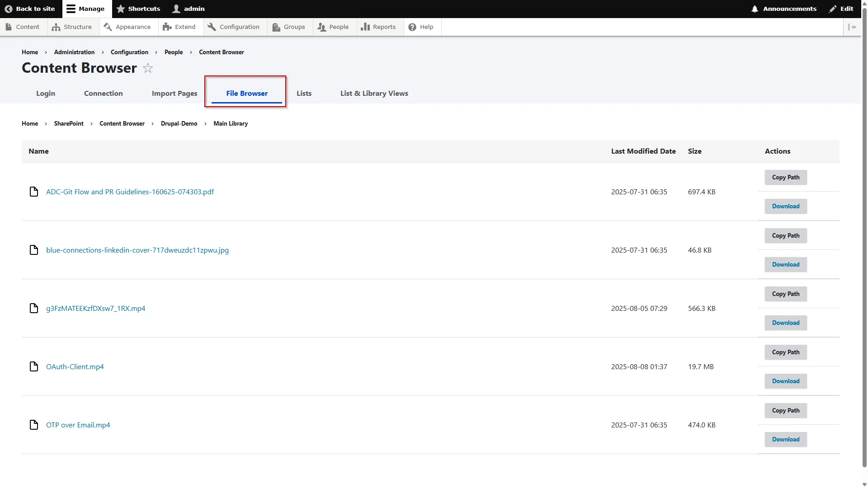
Task: Download the OAuth-Client.mp4 file
Action: [785, 381]
